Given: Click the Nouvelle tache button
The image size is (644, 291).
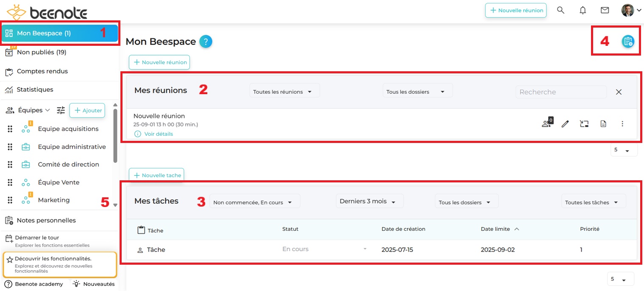Looking at the screenshot, I should 156,175.
